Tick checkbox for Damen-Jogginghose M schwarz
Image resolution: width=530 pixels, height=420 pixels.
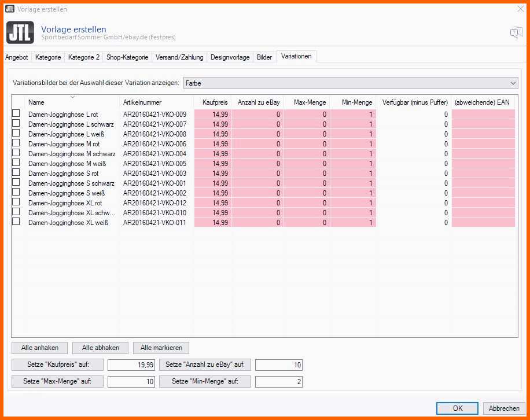tap(16, 153)
